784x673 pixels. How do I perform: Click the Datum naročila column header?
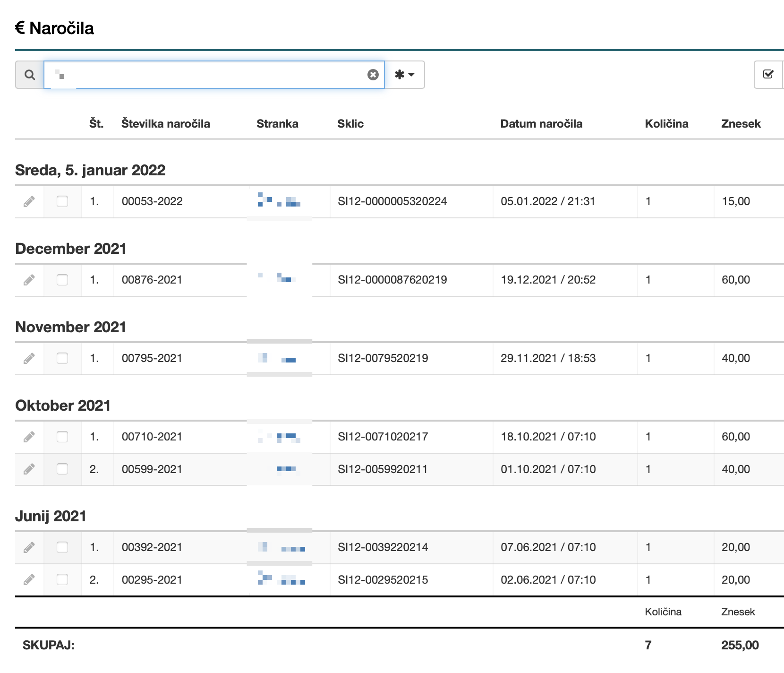point(541,124)
